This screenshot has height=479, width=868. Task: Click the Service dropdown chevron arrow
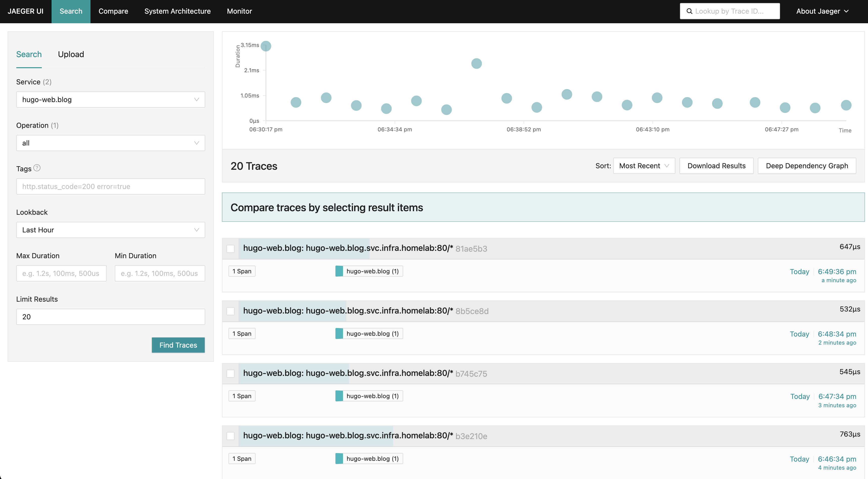[196, 100]
